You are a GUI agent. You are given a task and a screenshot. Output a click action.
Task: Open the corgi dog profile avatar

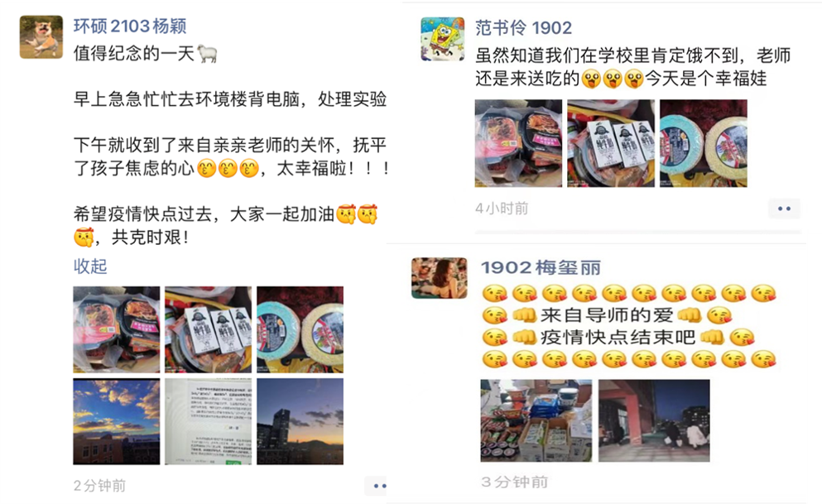[x=41, y=37]
